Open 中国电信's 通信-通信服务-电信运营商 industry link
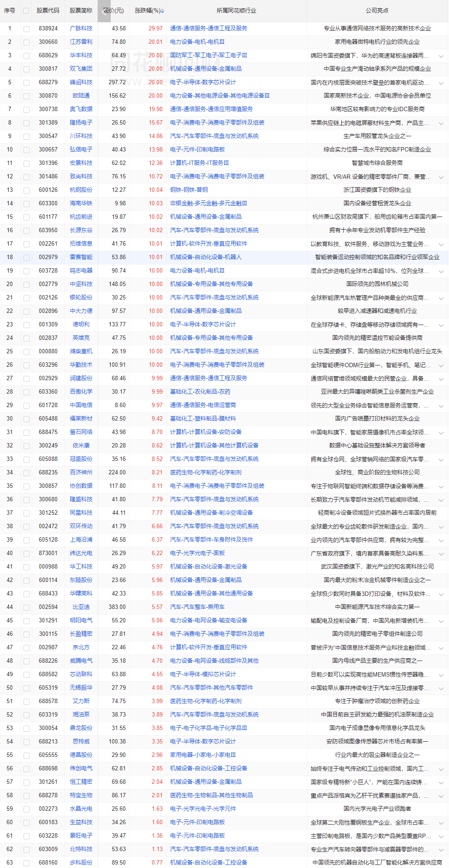Viewport: 449px width, 868px height. (x=203, y=405)
